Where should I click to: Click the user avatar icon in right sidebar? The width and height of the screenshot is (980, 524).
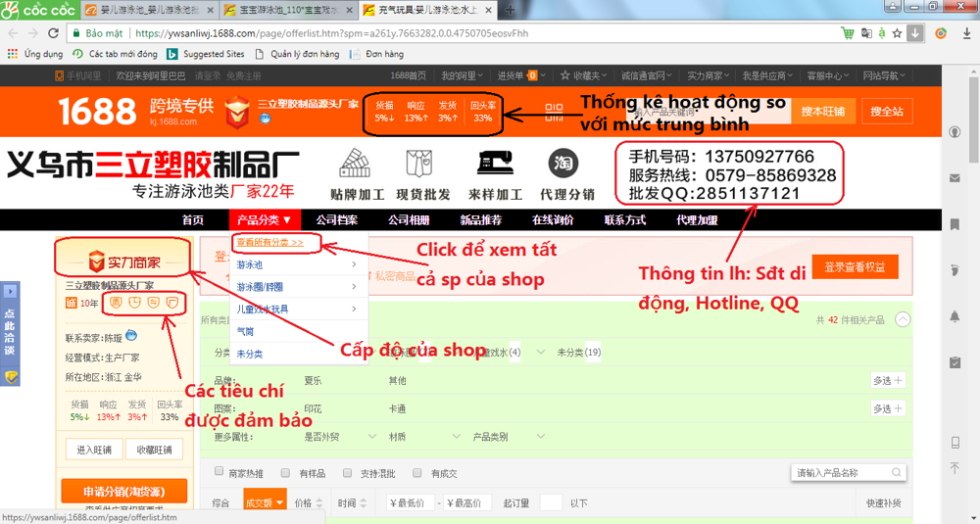(955, 132)
